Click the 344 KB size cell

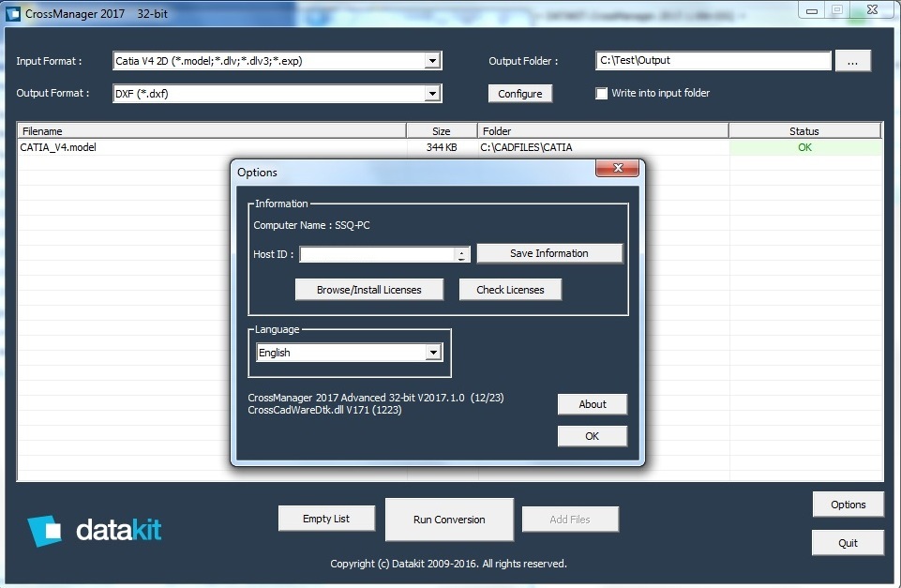tap(442, 147)
